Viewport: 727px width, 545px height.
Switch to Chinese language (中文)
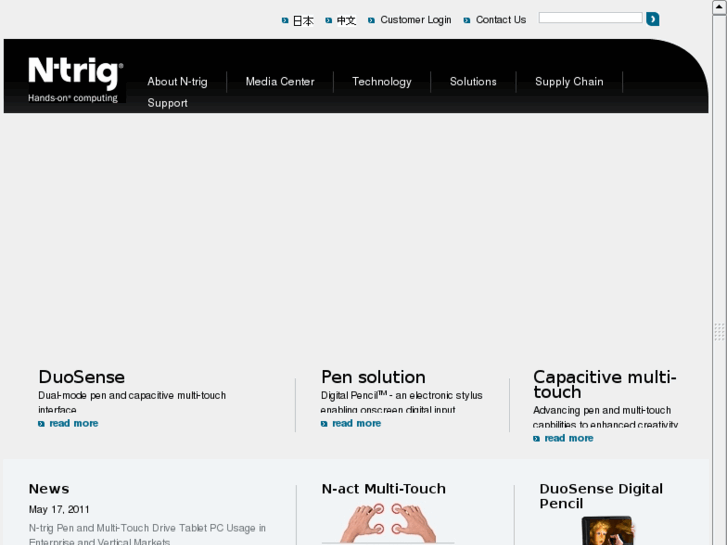(346, 20)
